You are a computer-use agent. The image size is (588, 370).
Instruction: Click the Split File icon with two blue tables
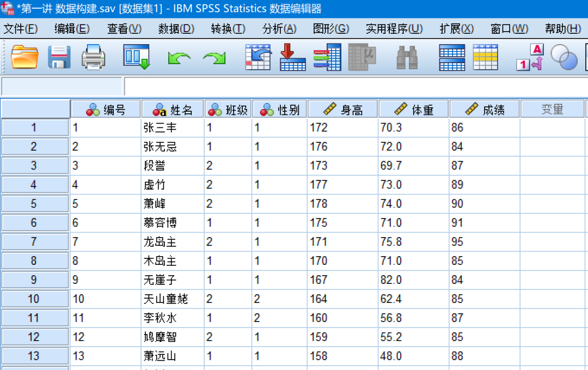pos(452,57)
